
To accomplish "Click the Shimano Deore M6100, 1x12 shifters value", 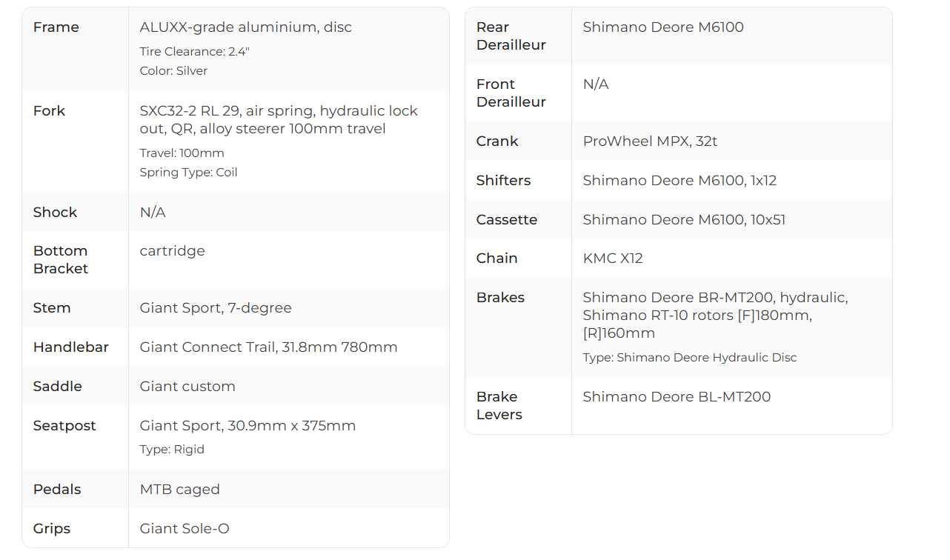I will point(680,181).
